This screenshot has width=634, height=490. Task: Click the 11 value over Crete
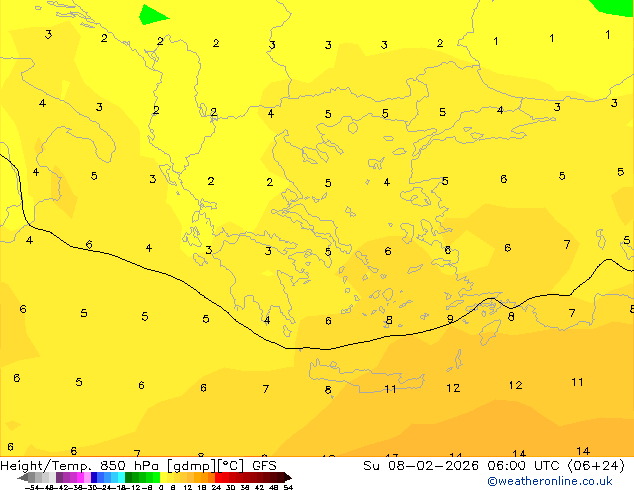(390, 389)
